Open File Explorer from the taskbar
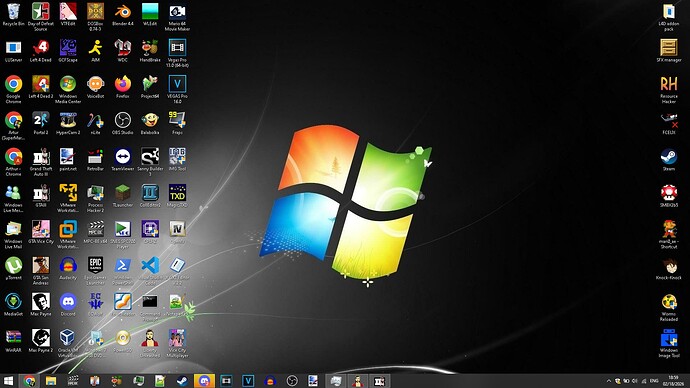The width and height of the screenshot is (690, 388). point(51,381)
